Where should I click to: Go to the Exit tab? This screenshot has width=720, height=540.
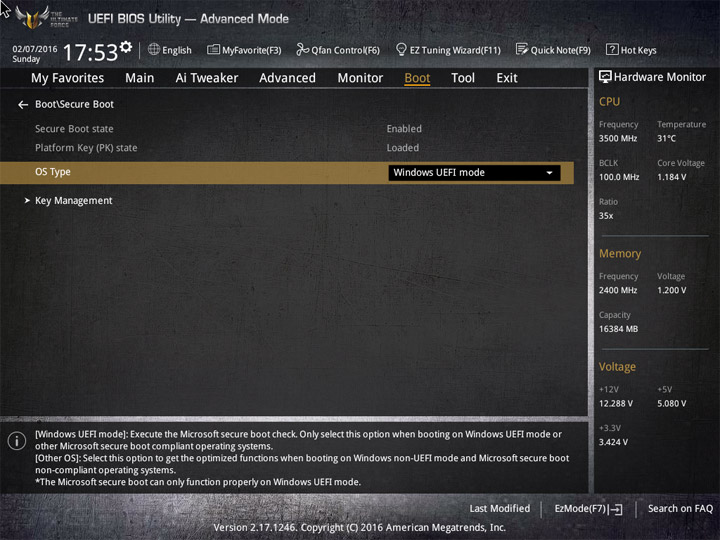pyautogui.click(x=507, y=78)
